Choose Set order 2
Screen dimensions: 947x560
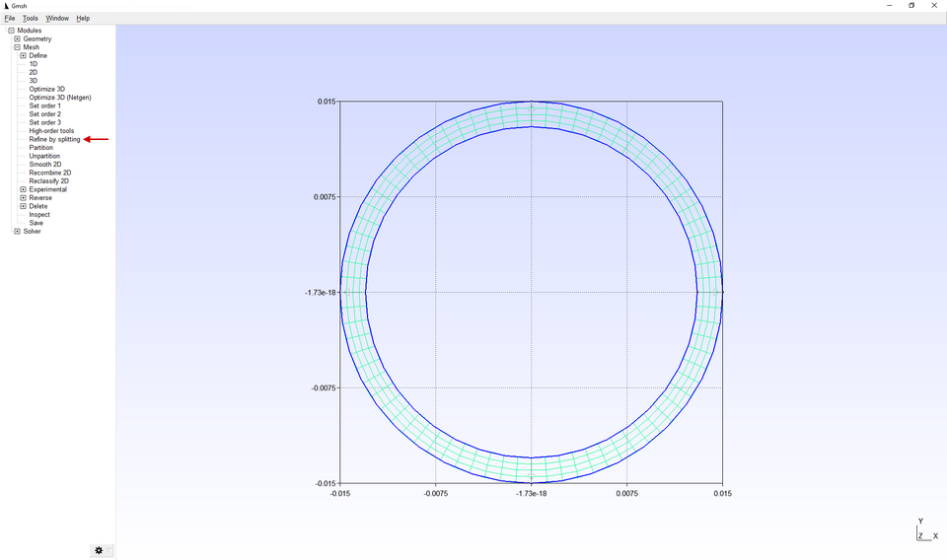[44, 114]
